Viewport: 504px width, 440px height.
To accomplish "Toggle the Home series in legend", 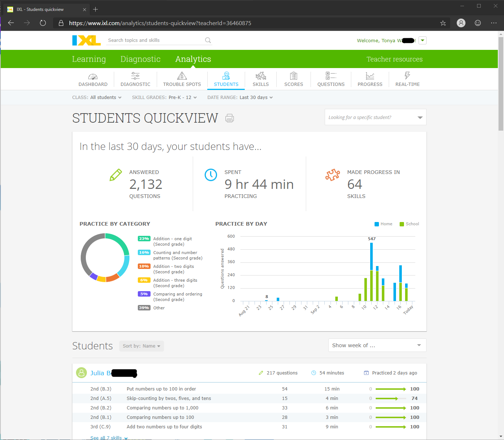I will point(383,224).
